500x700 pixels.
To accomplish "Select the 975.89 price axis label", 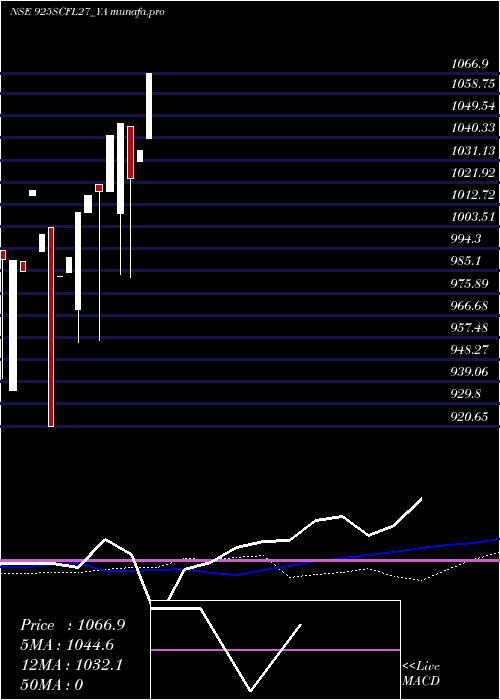I will [x=470, y=283].
